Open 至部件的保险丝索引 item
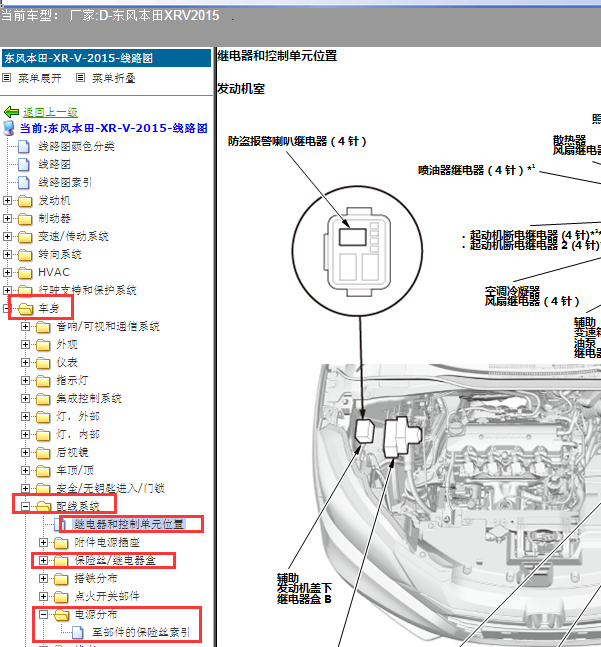Image resolution: width=601 pixels, height=647 pixels. [x=141, y=633]
